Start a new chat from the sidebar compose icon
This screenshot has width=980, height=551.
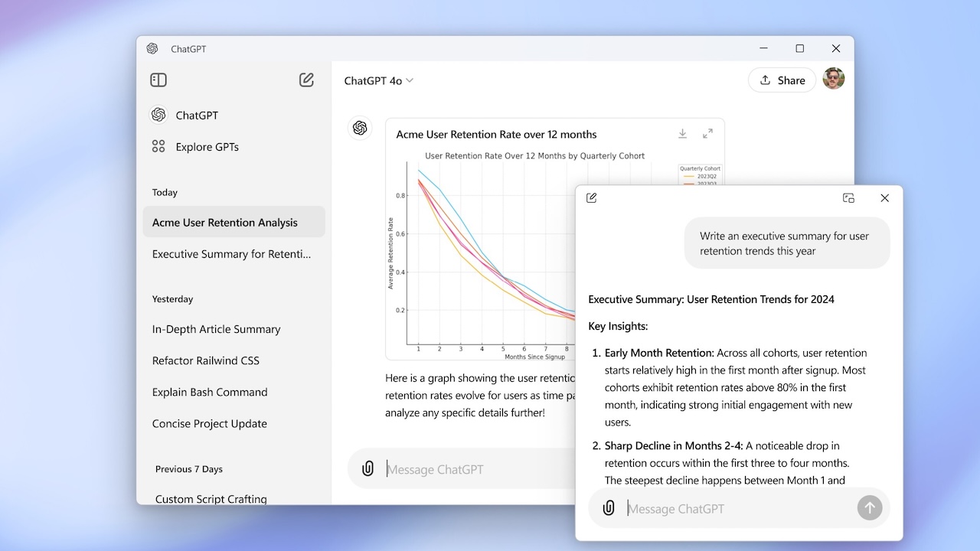tap(306, 80)
